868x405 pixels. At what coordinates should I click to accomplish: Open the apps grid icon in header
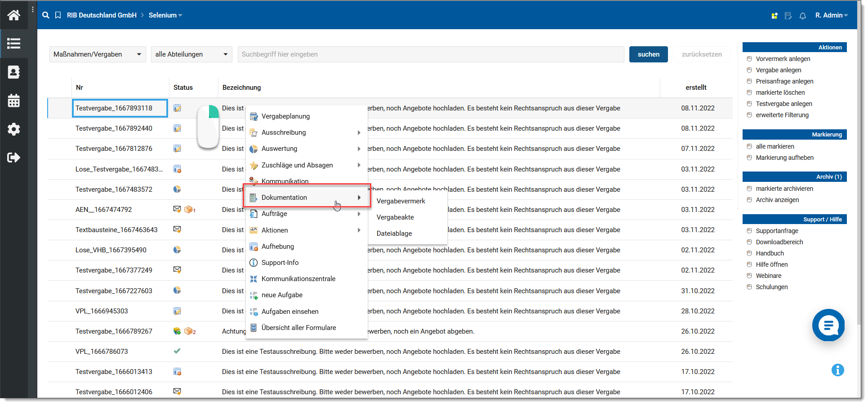click(775, 16)
